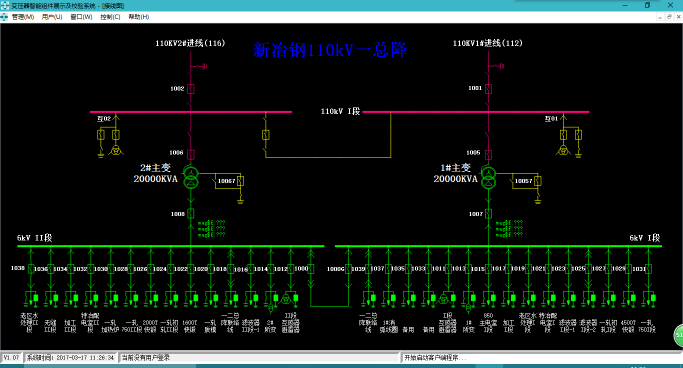This screenshot has height=368, width=683.
Task: Open the 窗口(W) menu
Action: (x=81, y=17)
